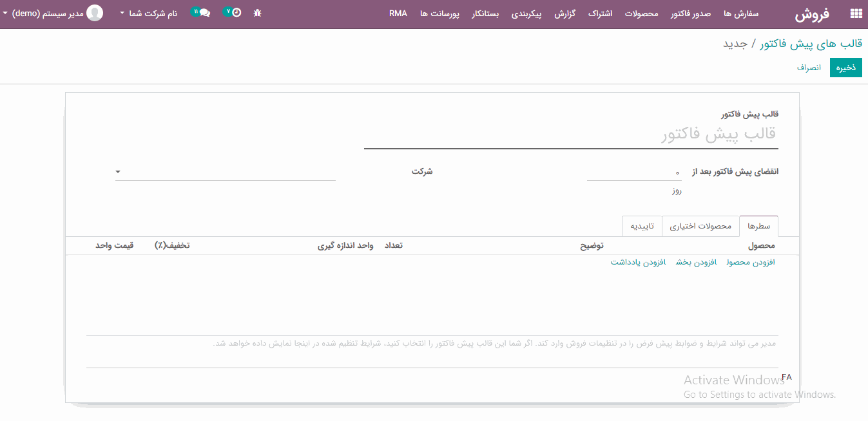Click the quotation expiry days field

633,172
